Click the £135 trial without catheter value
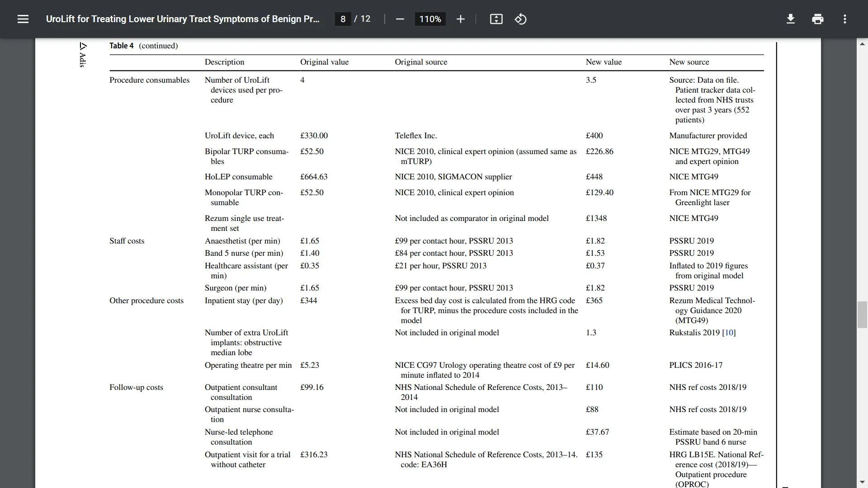 click(x=594, y=455)
